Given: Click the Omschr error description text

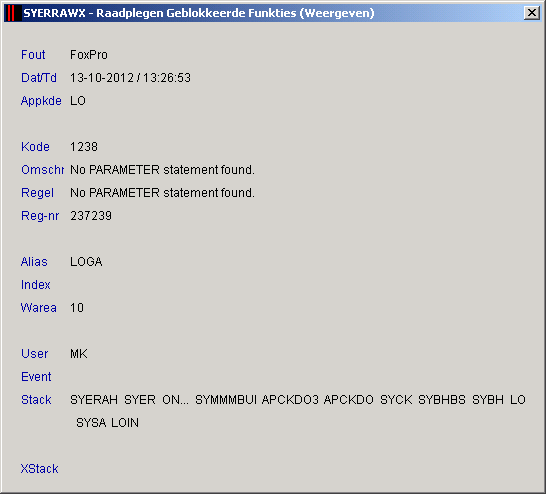Looking at the screenshot, I should (162, 170).
